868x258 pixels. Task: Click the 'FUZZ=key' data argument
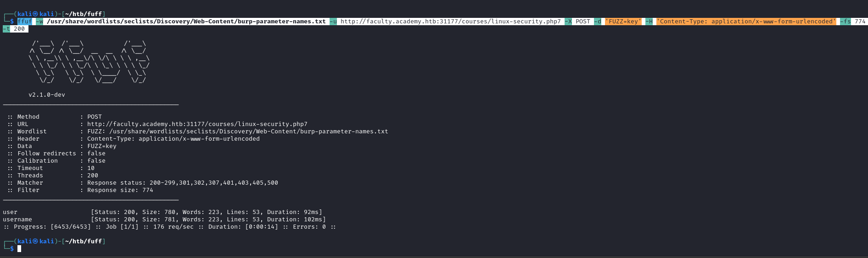[x=623, y=22]
